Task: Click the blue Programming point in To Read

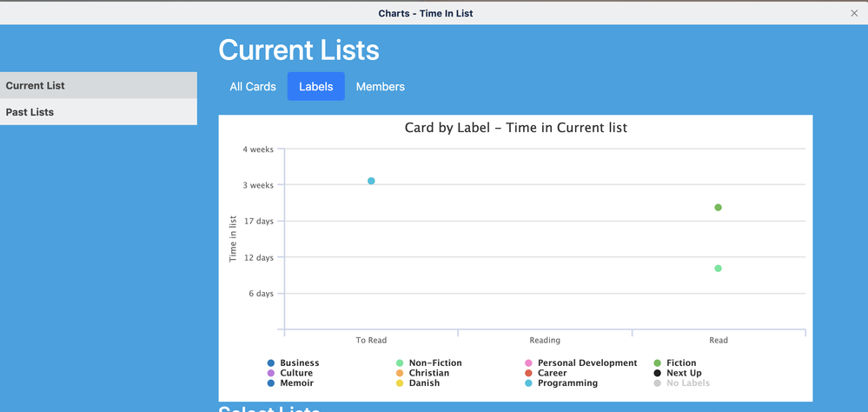Action: click(x=372, y=181)
